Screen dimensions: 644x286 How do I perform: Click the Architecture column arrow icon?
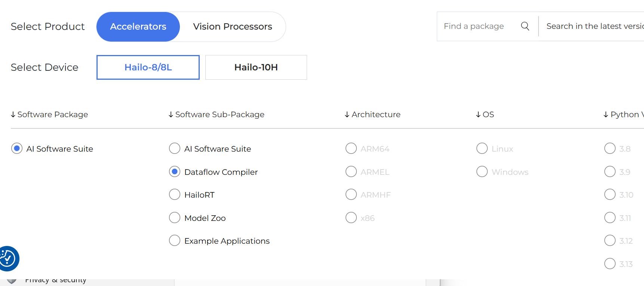point(347,115)
